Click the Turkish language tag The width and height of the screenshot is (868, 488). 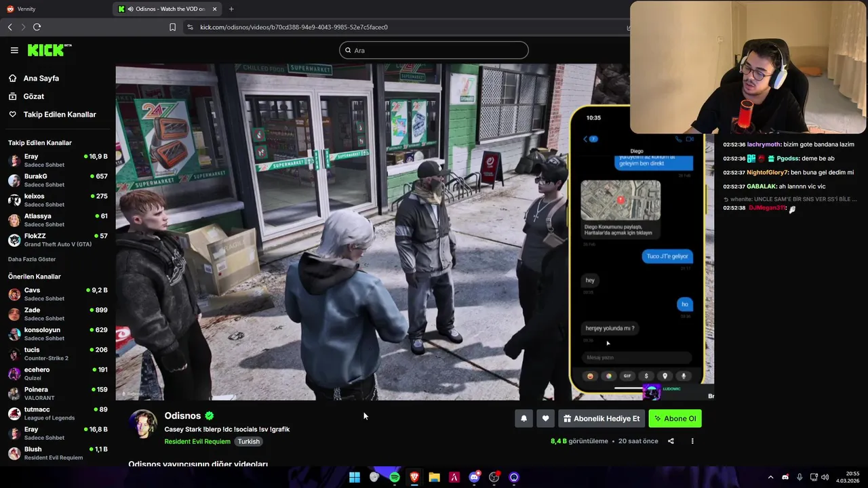248,441
